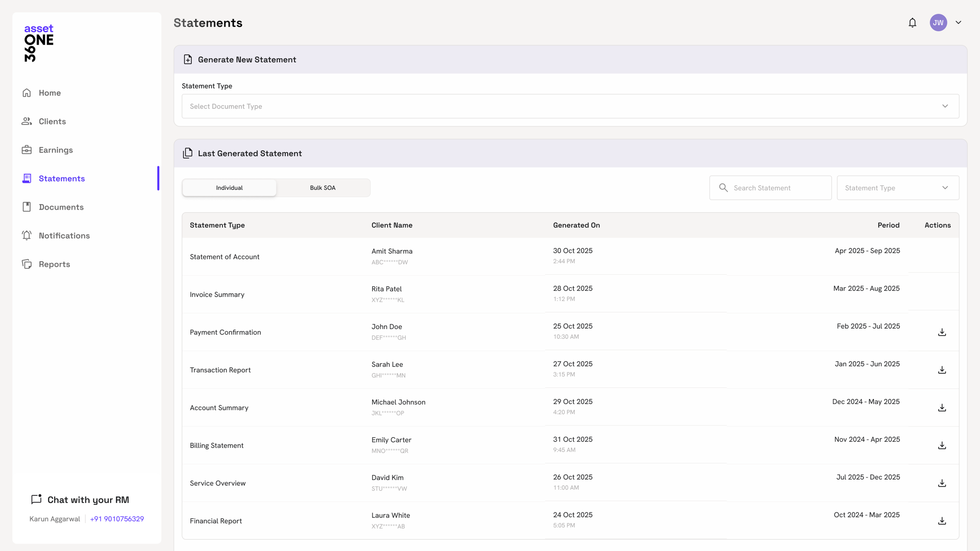
Task: Download Laura White's Financial Report
Action: pos(942,521)
